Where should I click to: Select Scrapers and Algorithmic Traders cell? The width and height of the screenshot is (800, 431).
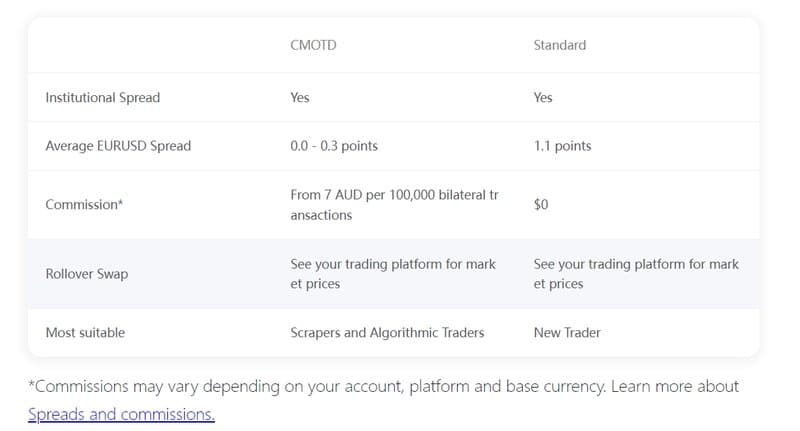(x=387, y=333)
